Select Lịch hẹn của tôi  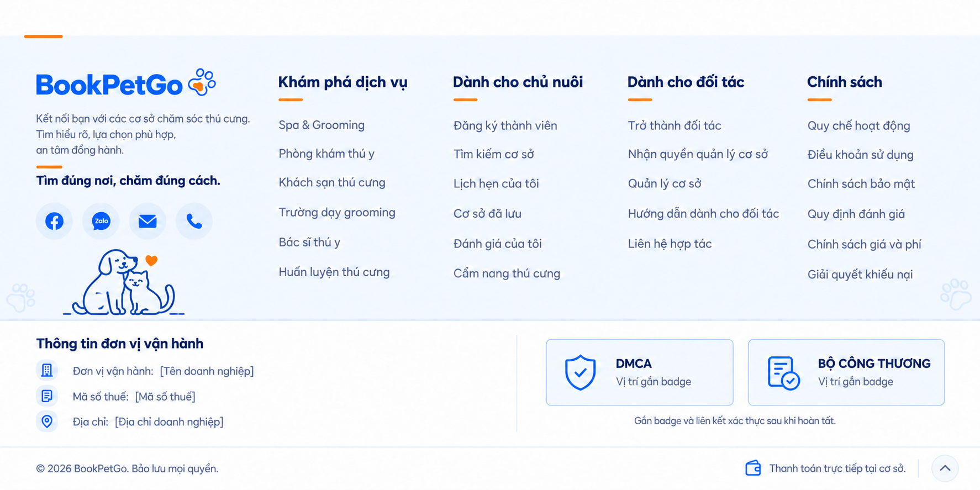(496, 183)
